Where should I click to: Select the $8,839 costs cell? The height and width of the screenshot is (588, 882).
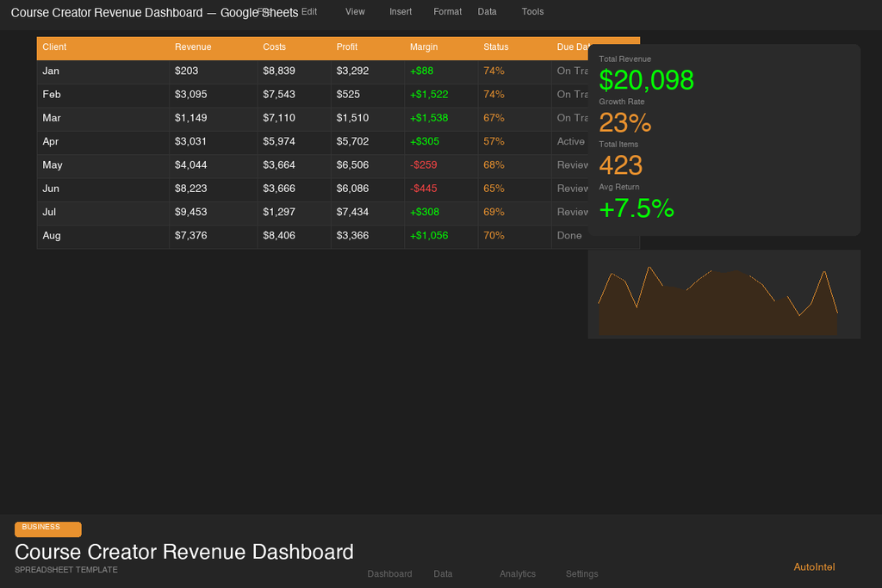click(x=295, y=71)
